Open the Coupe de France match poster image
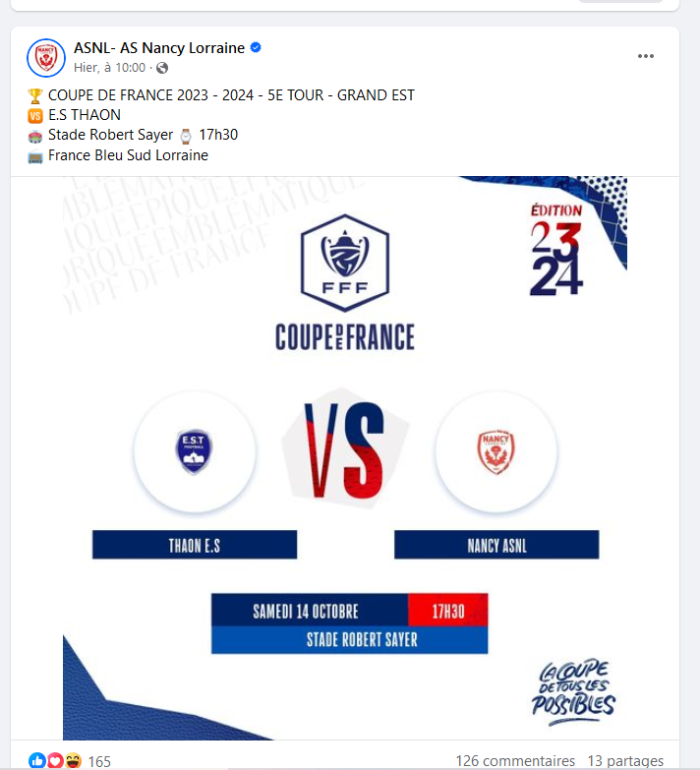The image size is (700, 770). 345,457
